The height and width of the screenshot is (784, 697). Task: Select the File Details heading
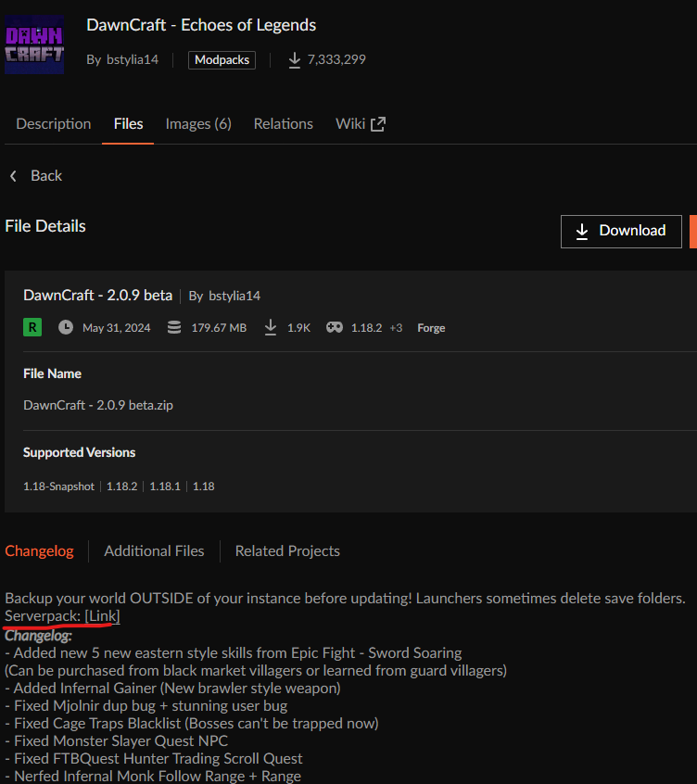pyautogui.click(x=45, y=226)
